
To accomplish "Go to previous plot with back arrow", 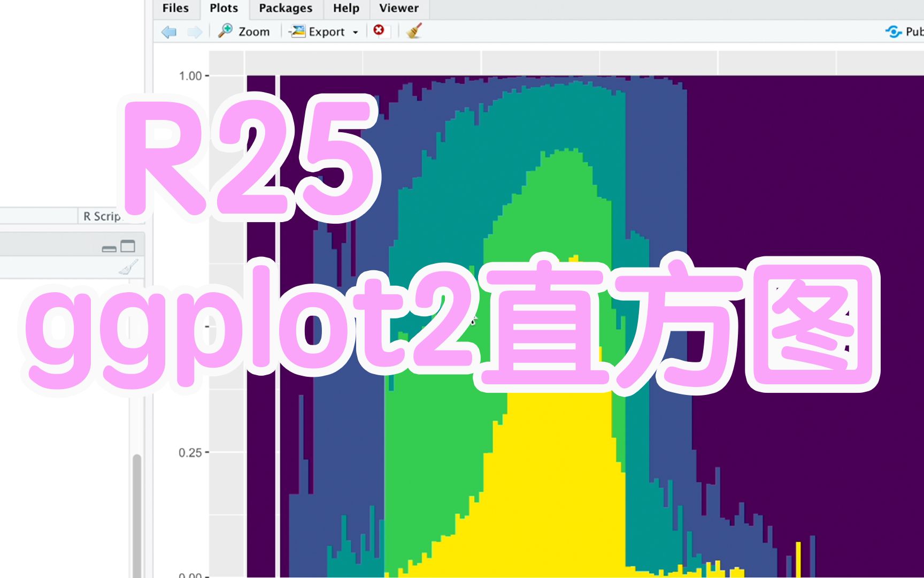I will pyautogui.click(x=169, y=32).
